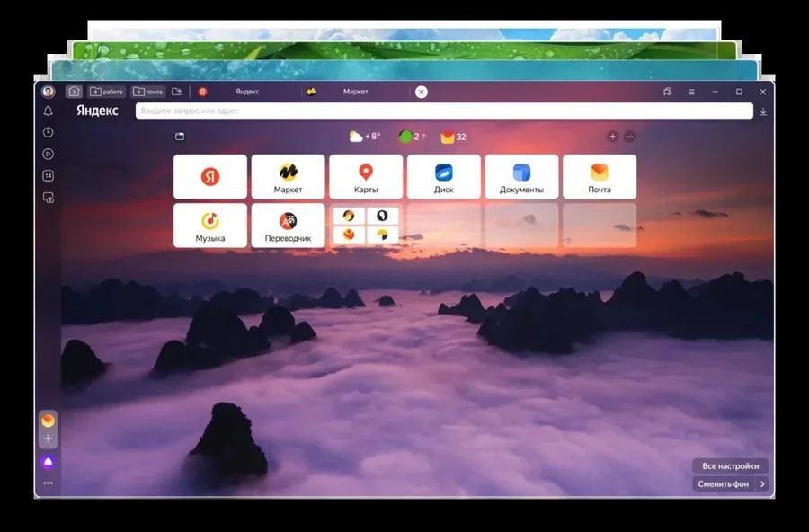Switch to the Яндекс tab

(x=246, y=92)
